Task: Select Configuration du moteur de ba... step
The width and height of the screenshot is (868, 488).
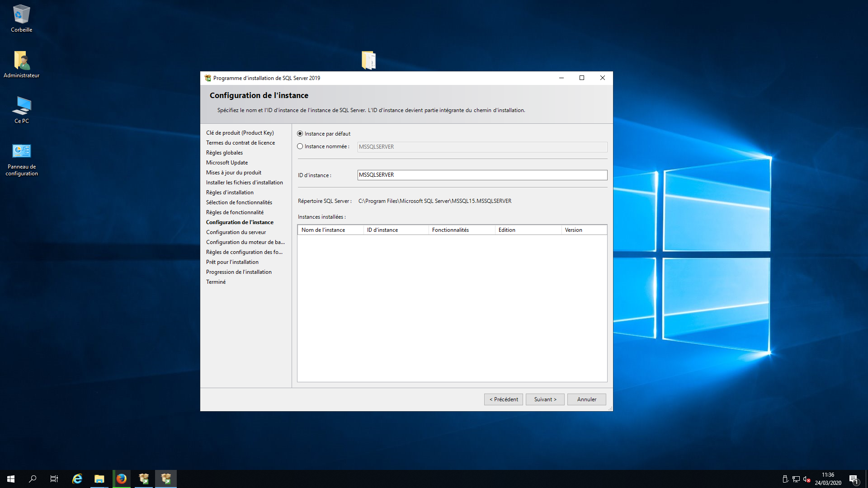Action: tap(245, 242)
